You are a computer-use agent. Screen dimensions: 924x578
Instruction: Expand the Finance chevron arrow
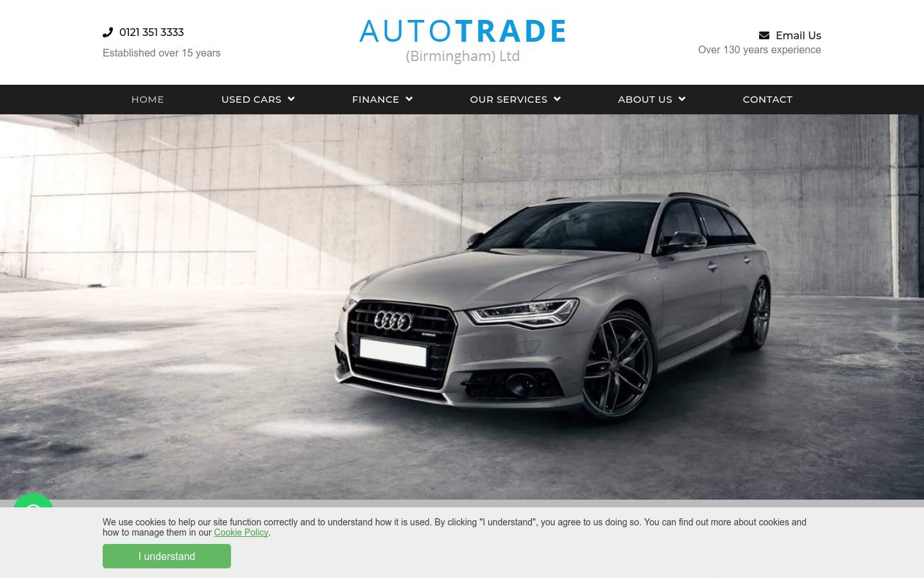pos(409,99)
